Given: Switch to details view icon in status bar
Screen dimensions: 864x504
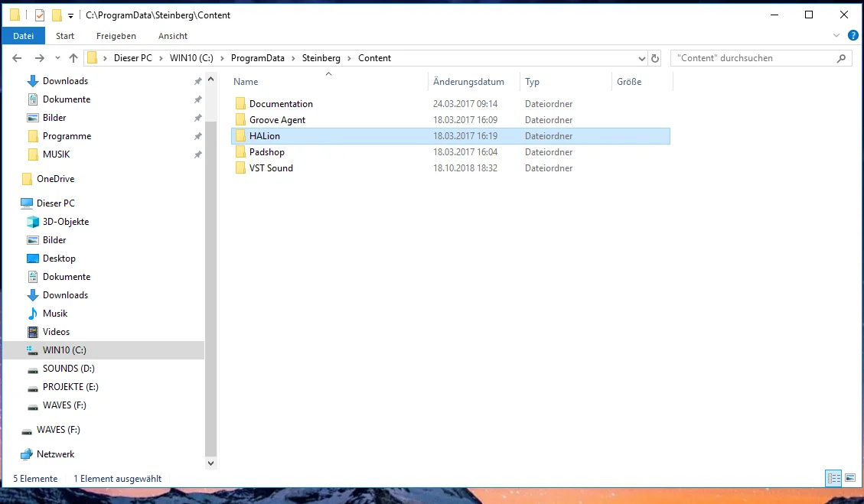Looking at the screenshot, I should click(833, 478).
